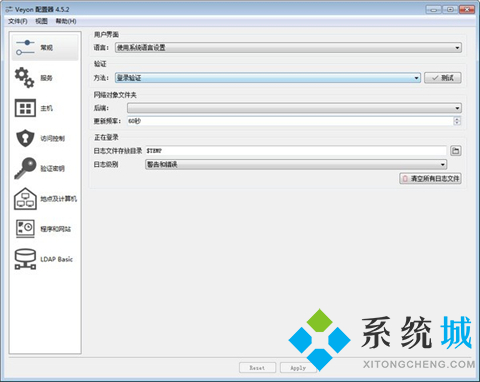
Task: Open the General (常规) settings page icon
Action: pyautogui.click(x=25, y=47)
